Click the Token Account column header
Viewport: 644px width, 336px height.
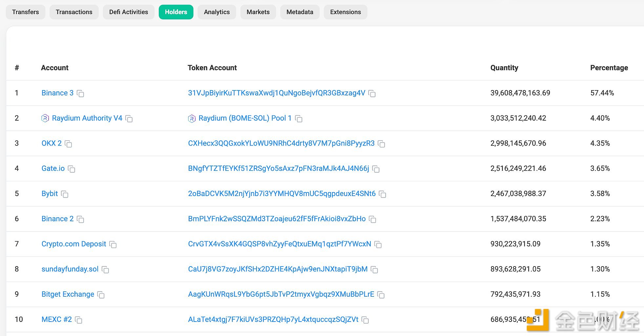[212, 68]
